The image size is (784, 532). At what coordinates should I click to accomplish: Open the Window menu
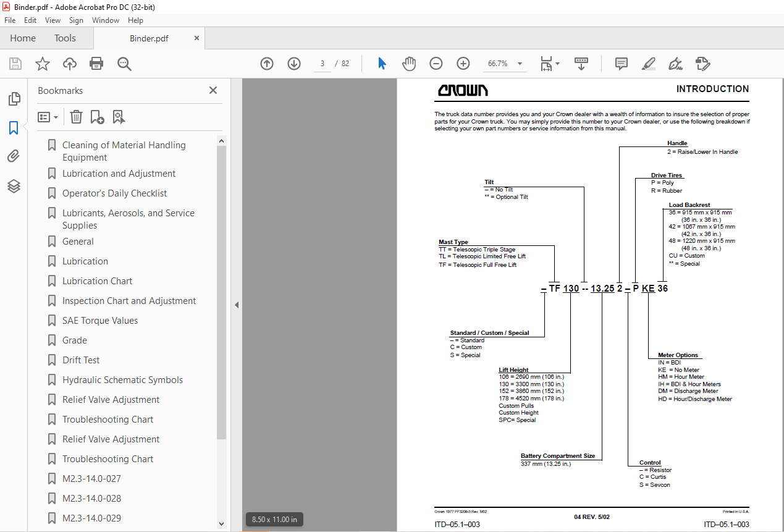pos(106,20)
